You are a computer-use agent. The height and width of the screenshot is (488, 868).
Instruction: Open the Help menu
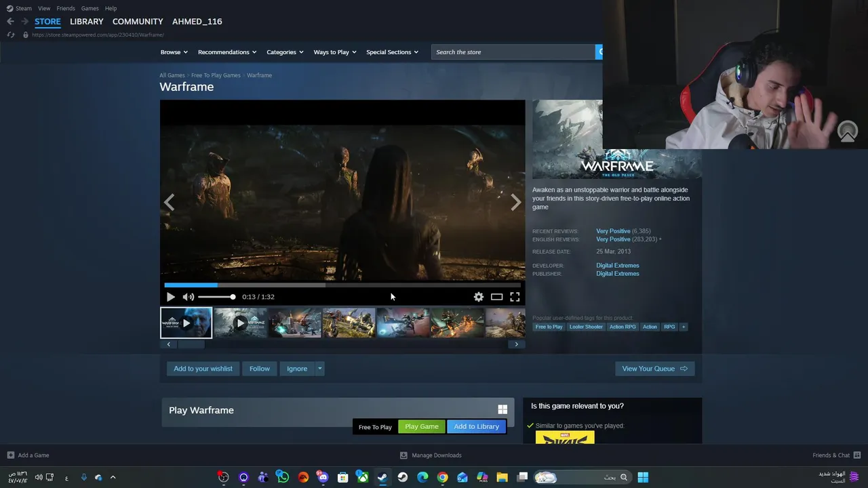111,8
